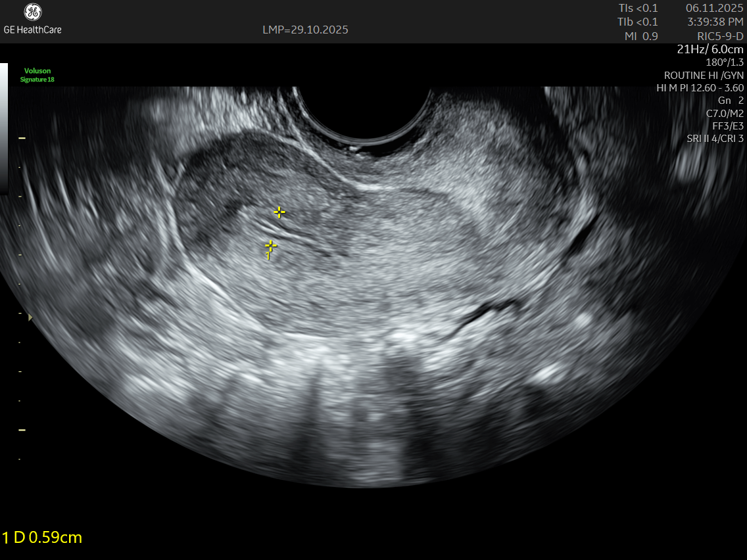This screenshot has width=747, height=560.
Task: Click the MI 0.9 mechanical index readout
Action: click(x=640, y=36)
